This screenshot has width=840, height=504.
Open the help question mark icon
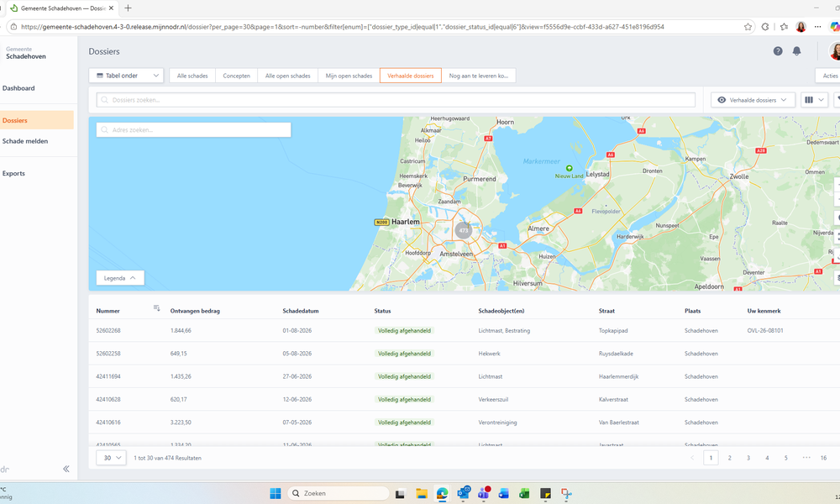[778, 51]
